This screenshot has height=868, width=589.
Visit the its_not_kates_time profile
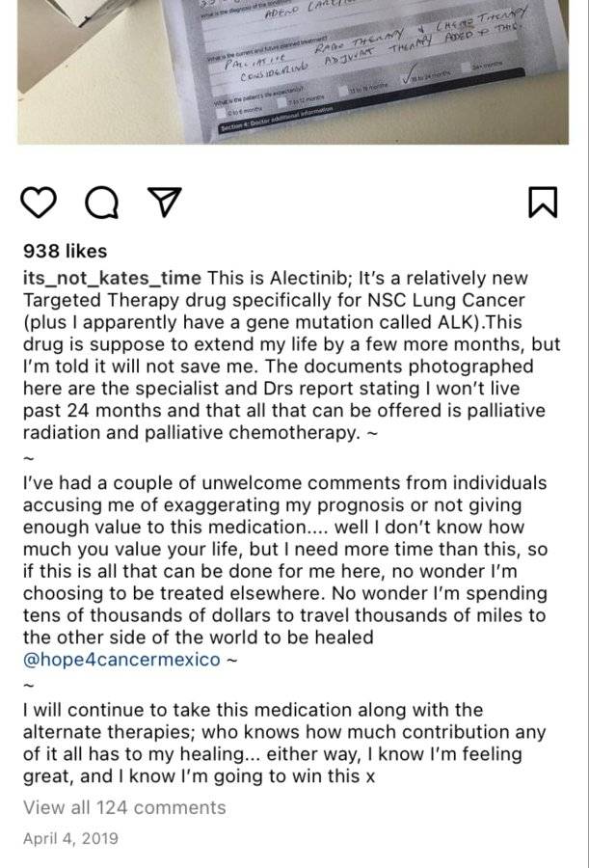[112, 278]
